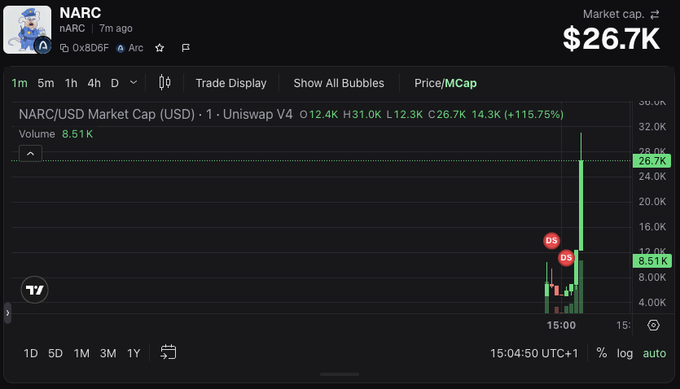The width and height of the screenshot is (680, 389).
Task: Switch to the 1h timeframe
Action: point(71,83)
